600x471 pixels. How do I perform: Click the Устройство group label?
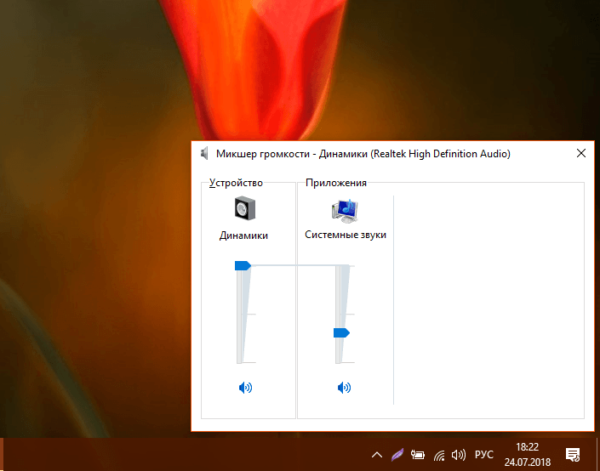(x=236, y=183)
